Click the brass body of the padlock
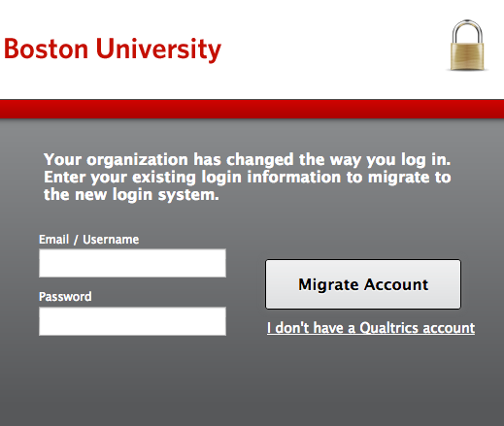This screenshot has height=426, width=504. 467,56
